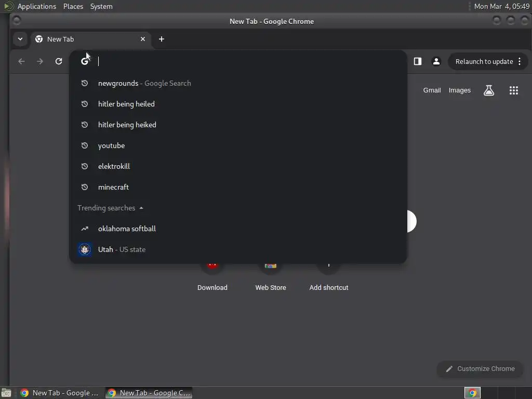Click history clock icon beside elektrokill
Viewport: 532px width, 399px height.
[x=85, y=166]
